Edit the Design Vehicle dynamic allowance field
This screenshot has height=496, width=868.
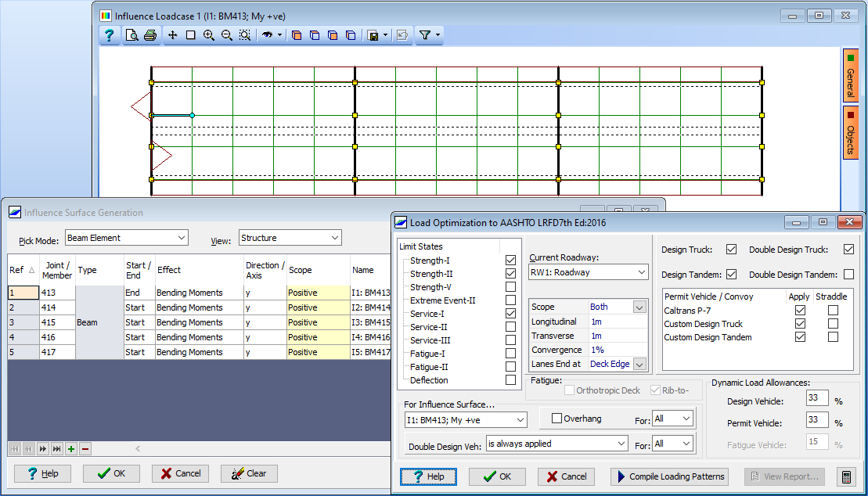817,397
